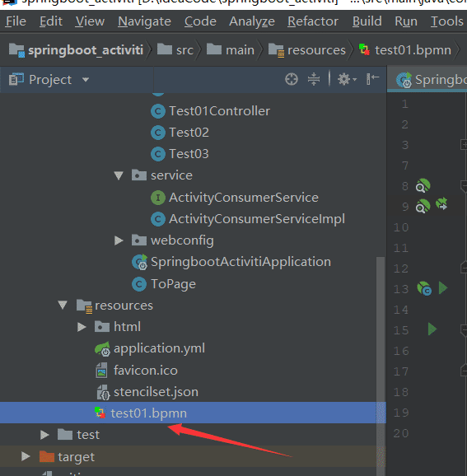The width and height of the screenshot is (467, 476).
Task: Click the Collapse All icon in Project panel
Action: click(314, 80)
